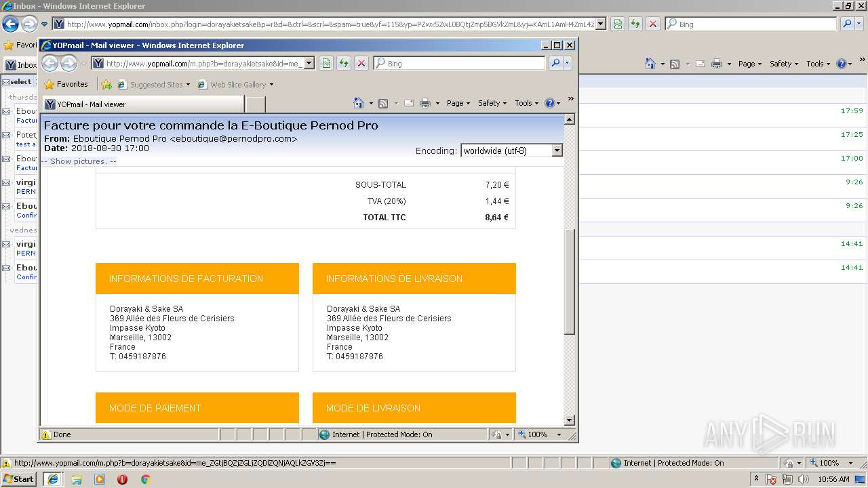Open Help icon in Mail viewer
Viewport: 868px width, 488px height.
pyautogui.click(x=549, y=103)
